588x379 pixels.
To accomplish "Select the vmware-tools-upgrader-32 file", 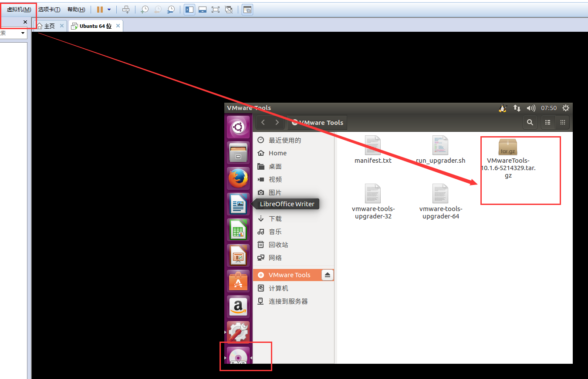I will pyautogui.click(x=373, y=201).
